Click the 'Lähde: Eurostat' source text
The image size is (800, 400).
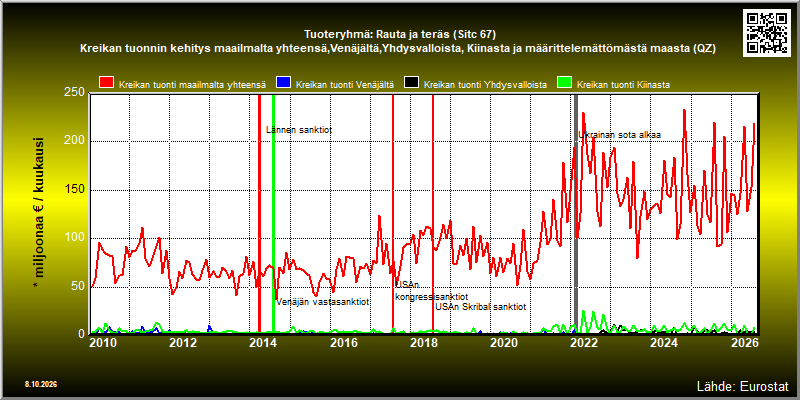pos(743,386)
